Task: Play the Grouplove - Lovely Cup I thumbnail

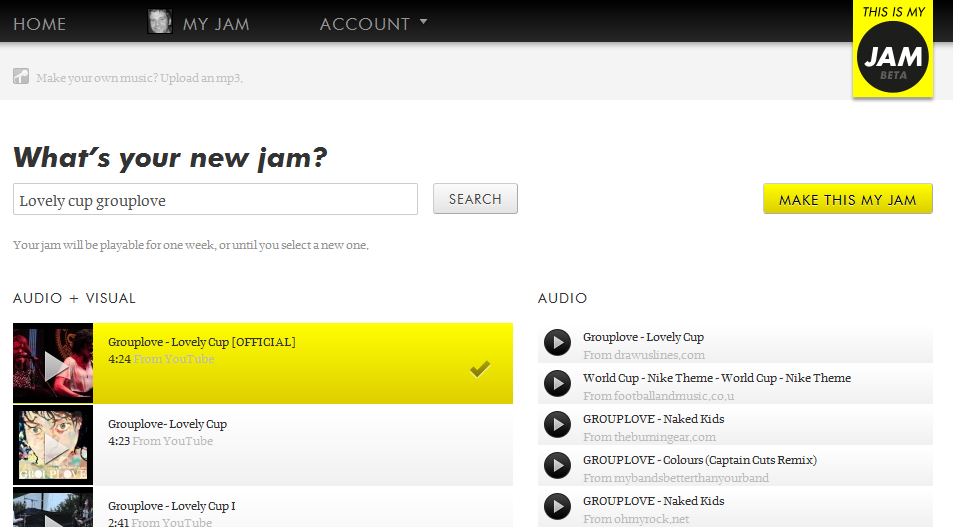Action: (x=53, y=507)
